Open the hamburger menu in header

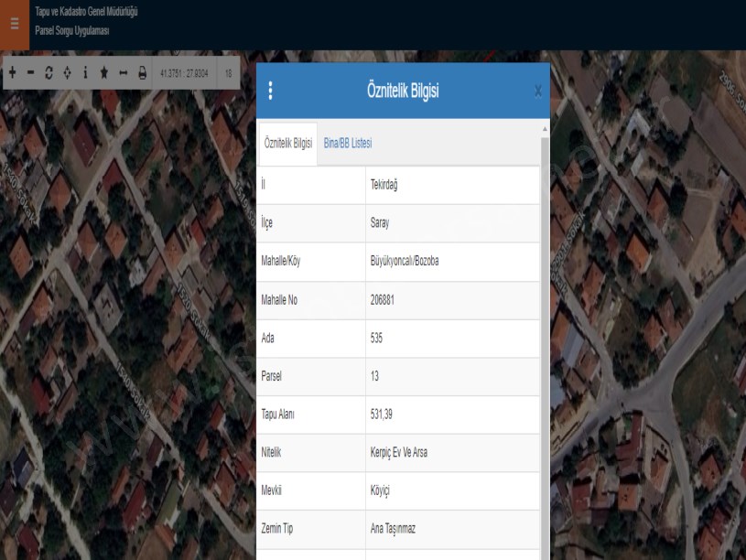click(x=14, y=23)
